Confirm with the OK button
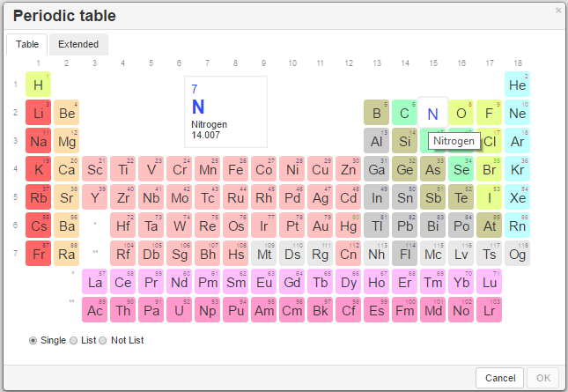568x392 pixels. [x=542, y=377]
